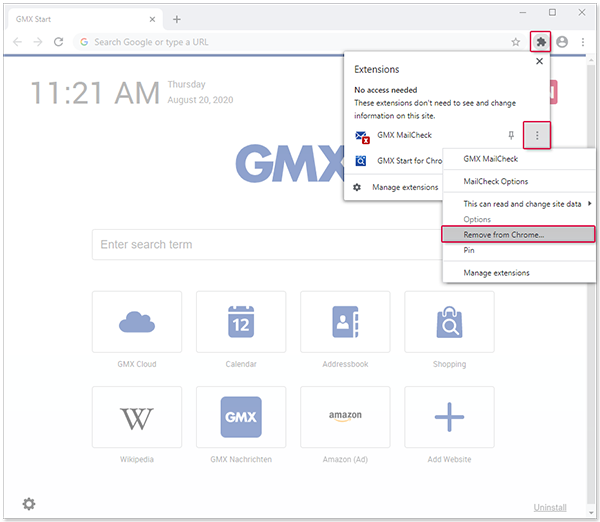
Task: Open the Amazon (Ad) tile
Action: coord(345,417)
